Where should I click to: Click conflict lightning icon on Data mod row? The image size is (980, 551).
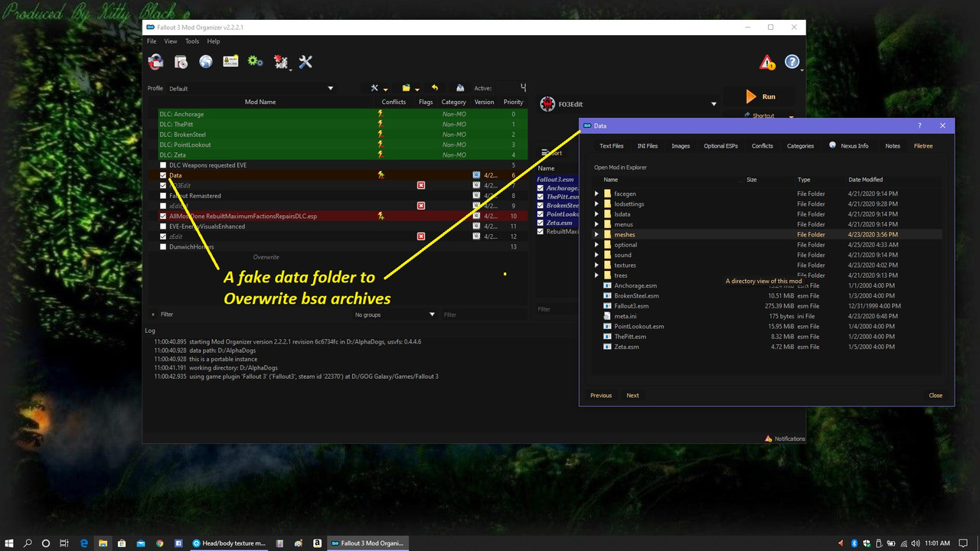[380, 175]
